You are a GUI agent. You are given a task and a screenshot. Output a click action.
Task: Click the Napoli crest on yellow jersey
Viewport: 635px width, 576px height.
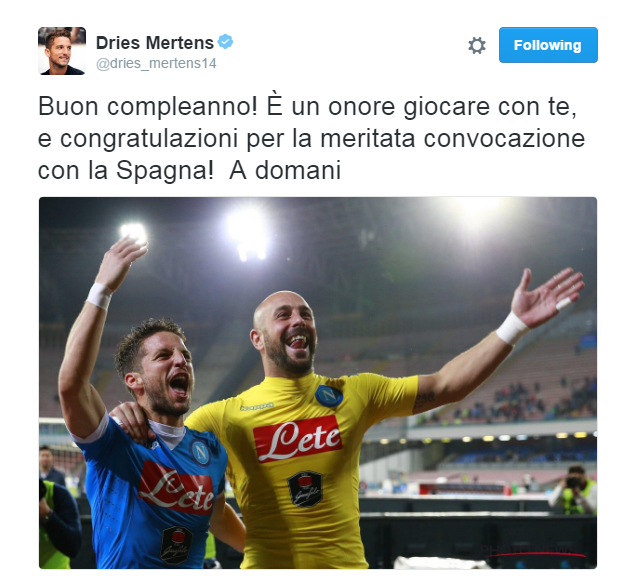pos(329,396)
